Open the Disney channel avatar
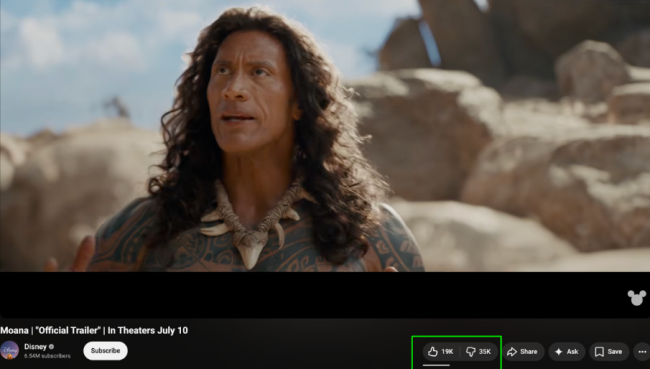Image resolution: width=650 pixels, height=369 pixels. tap(10, 350)
